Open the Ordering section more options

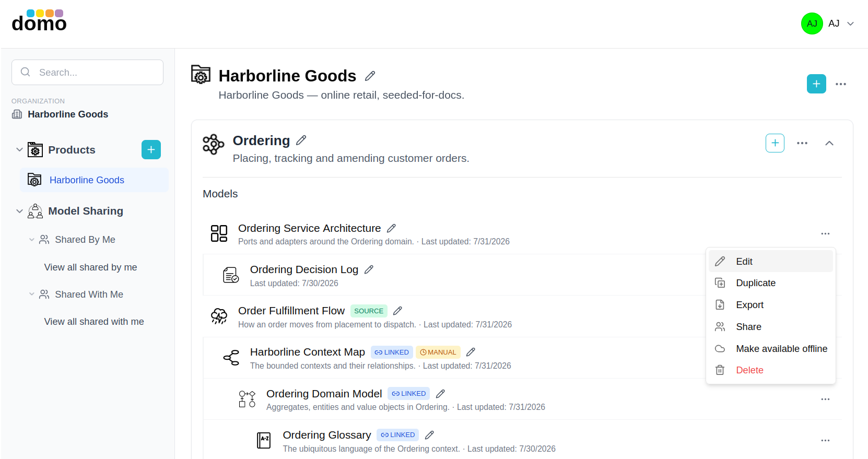coord(802,143)
